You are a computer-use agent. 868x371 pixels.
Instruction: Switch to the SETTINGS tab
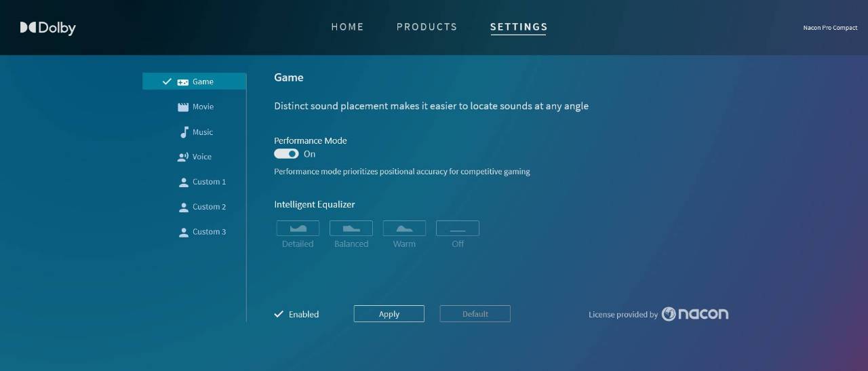[519, 27]
